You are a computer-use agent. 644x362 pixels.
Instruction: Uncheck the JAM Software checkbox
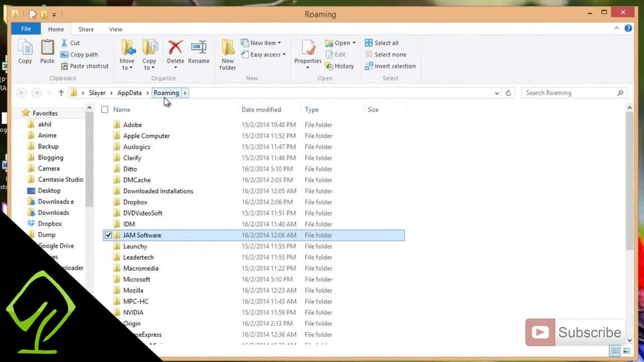click(108, 235)
